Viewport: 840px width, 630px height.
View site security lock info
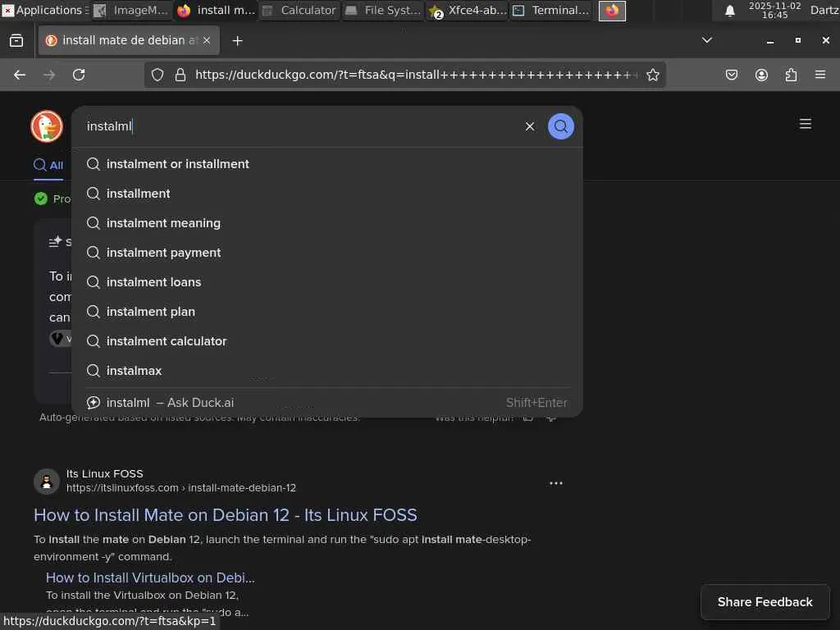click(180, 75)
